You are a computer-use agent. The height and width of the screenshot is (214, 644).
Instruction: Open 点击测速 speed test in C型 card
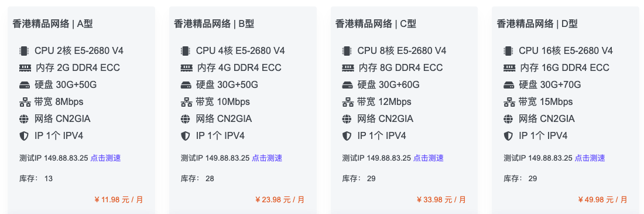[429, 158]
